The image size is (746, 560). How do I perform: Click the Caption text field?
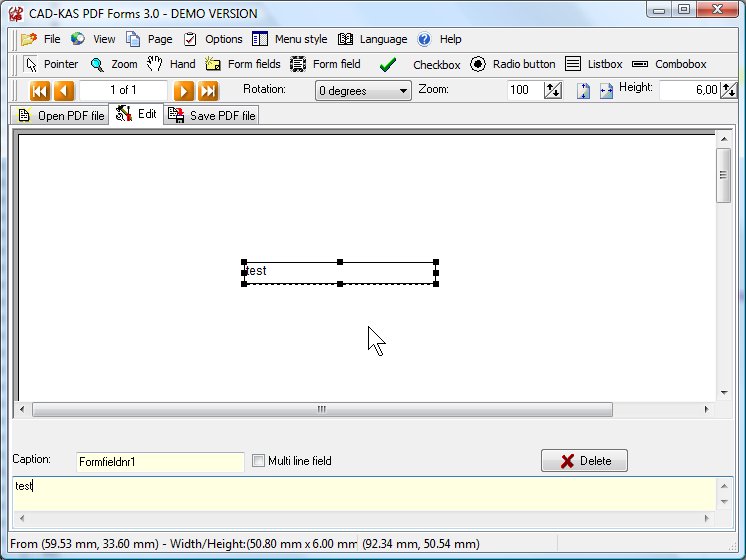pos(160,462)
